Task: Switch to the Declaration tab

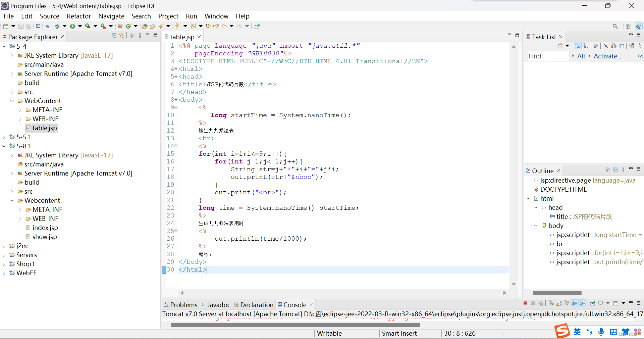Action: pyautogui.click(x=254, y=305)
